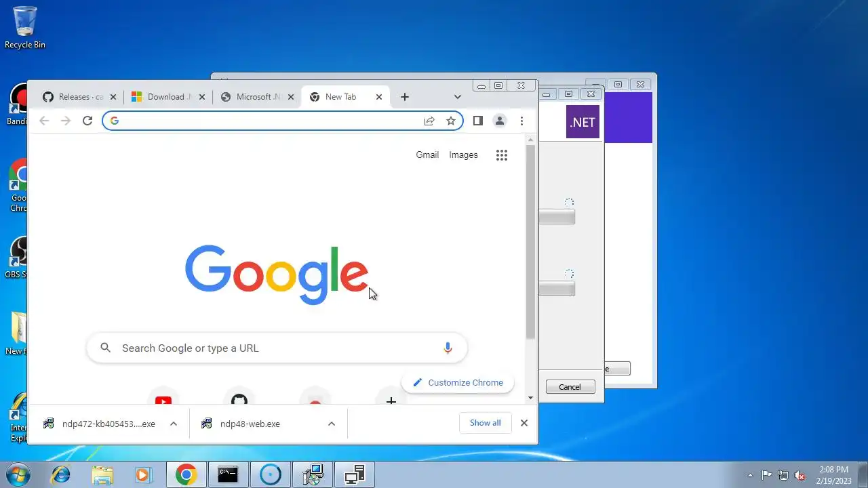Image resolution: width=868 pixels, height=488 pixels.
Task: Go back using Chrome's back arrow
Action: 44,121
